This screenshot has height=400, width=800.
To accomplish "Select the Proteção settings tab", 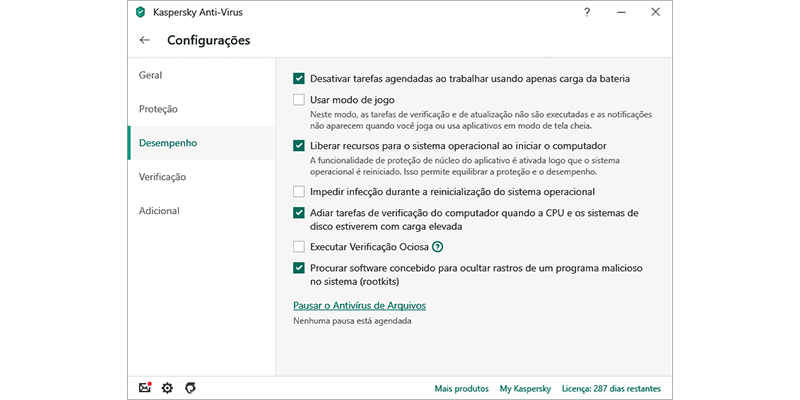I will [202, 109].
